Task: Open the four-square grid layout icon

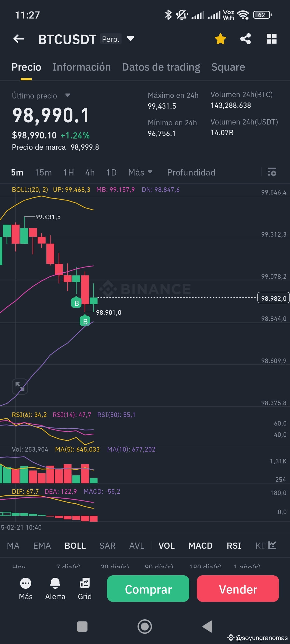Action: 271,39
